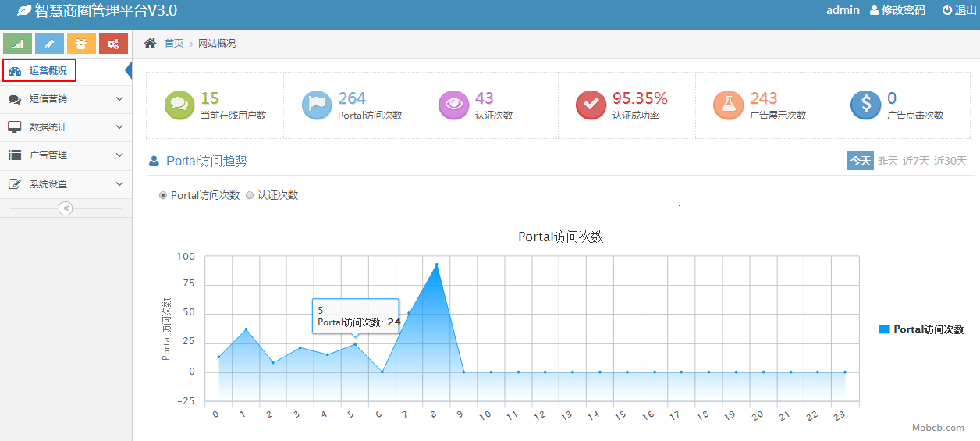The image size is (980, 441).
Task: Open the 运营概况 sidebar item
Action: point(48,71)
